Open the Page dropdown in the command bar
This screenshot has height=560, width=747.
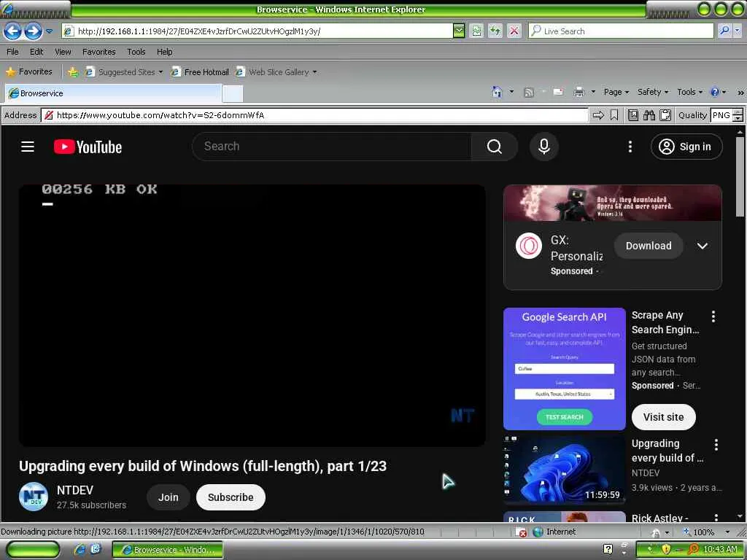click(x=616, y=92)
